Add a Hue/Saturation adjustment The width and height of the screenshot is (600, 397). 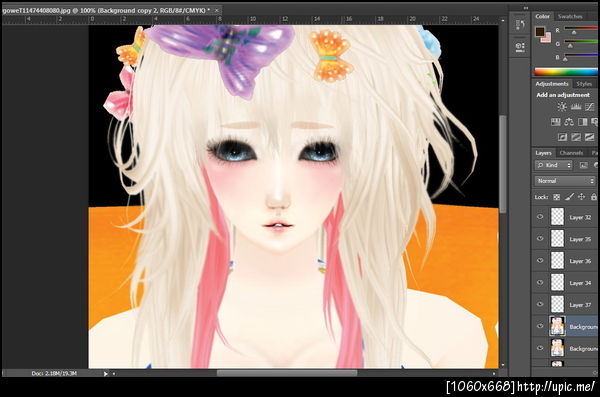click(x=555, y=122)
